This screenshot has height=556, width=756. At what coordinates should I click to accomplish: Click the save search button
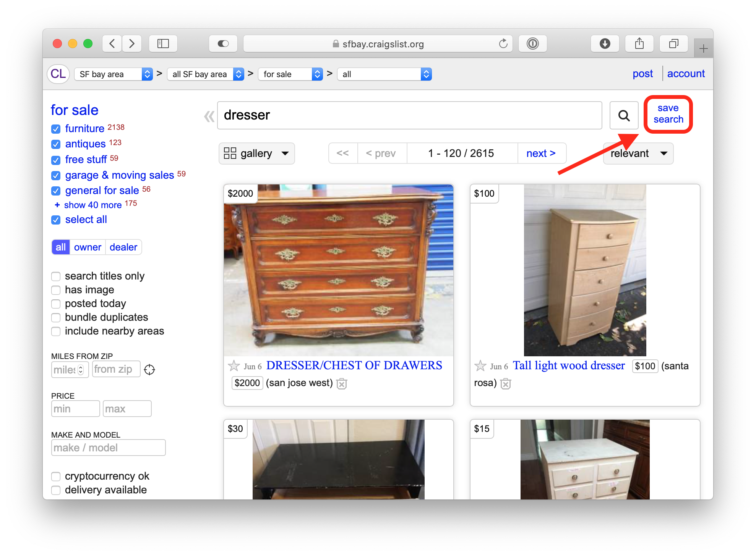pyautogui.click(x=668, y=114)
